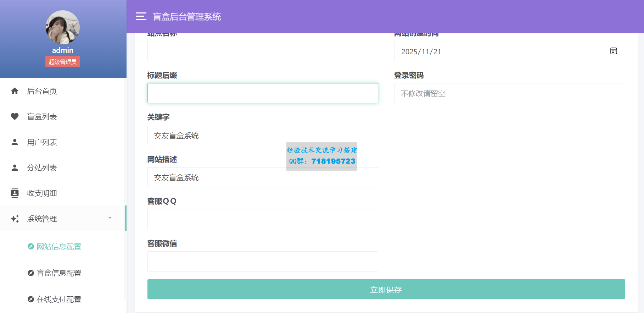Click the home icon beside 后台首页
This screenshot has height=313, width=644.
click(x=15, y=91)
